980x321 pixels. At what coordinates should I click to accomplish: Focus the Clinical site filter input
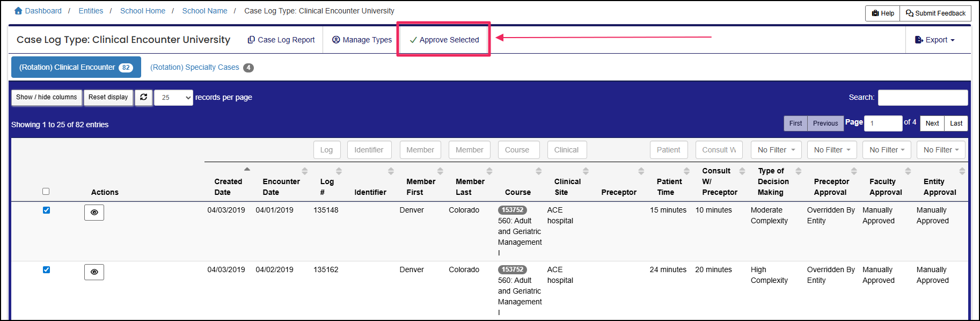click(x=567, y=150)
